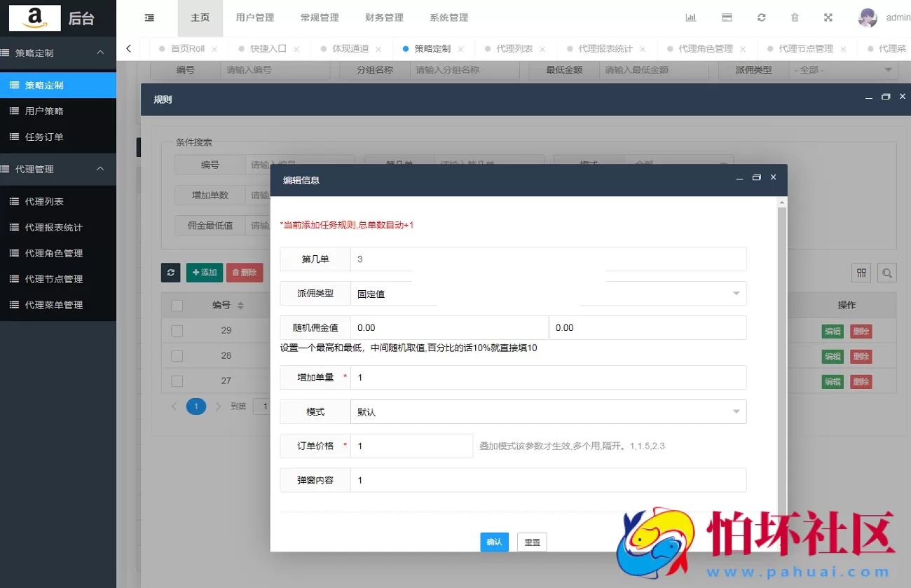Open column settings icon near table top right
The image size is (911, 588).
(861, 273)
